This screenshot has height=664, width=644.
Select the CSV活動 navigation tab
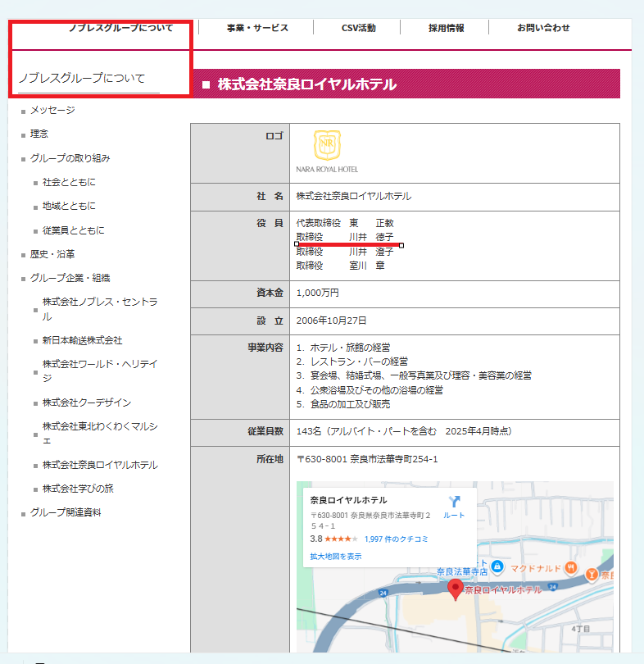coord(358,28)
